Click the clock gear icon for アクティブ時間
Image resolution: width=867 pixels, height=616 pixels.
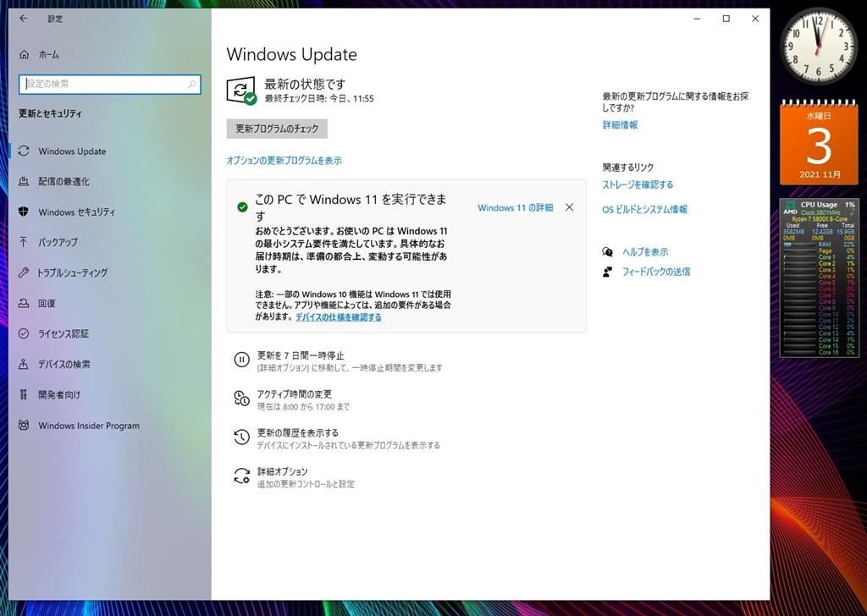(x=241, y=399)
